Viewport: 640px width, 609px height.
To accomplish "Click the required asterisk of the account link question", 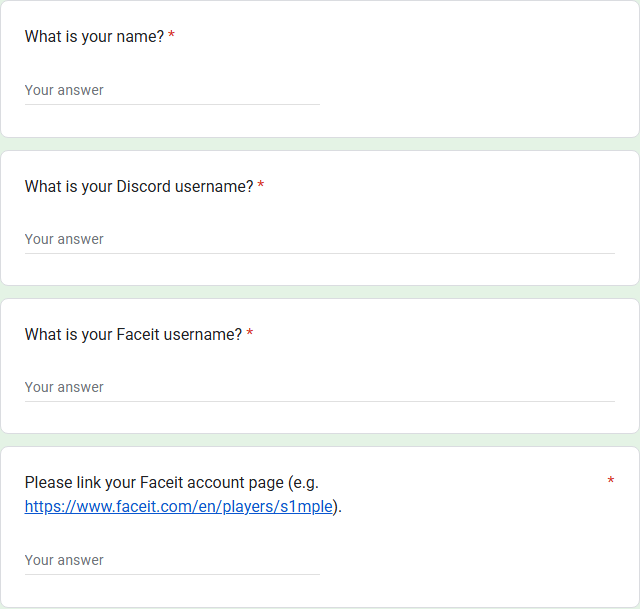I will tap(610, 483).
